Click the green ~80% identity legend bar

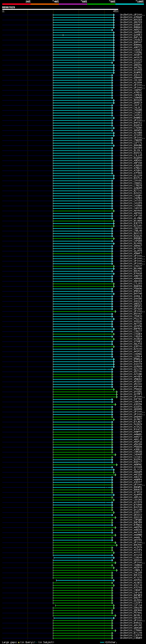(101, 4)
